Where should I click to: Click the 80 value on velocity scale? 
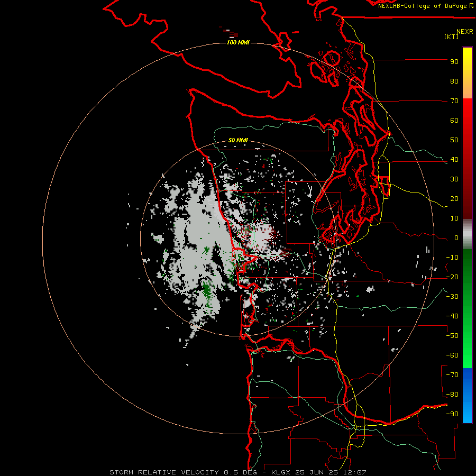click(x=454, y=81)
